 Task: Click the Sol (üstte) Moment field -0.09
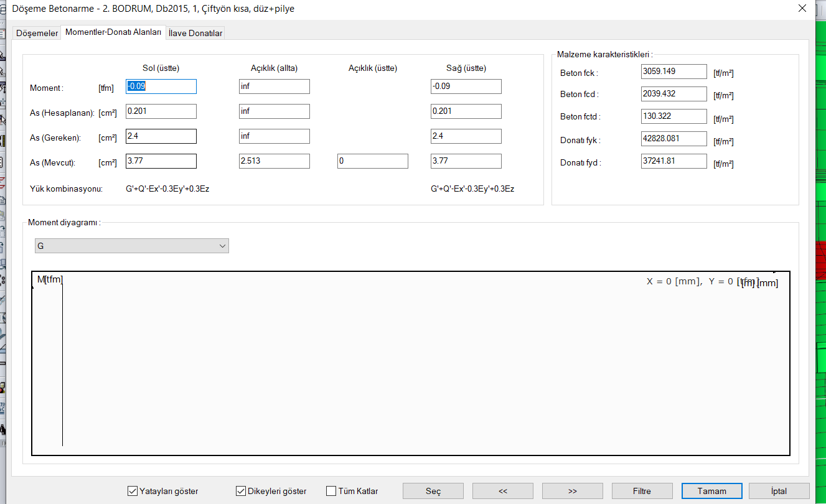(161, 86)
